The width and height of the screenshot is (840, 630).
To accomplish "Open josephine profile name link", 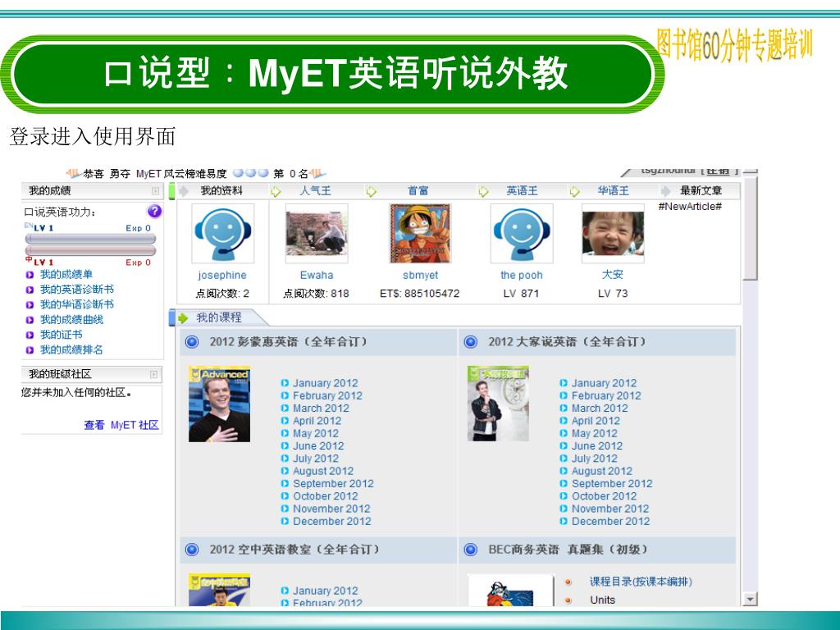I will 222,276.
